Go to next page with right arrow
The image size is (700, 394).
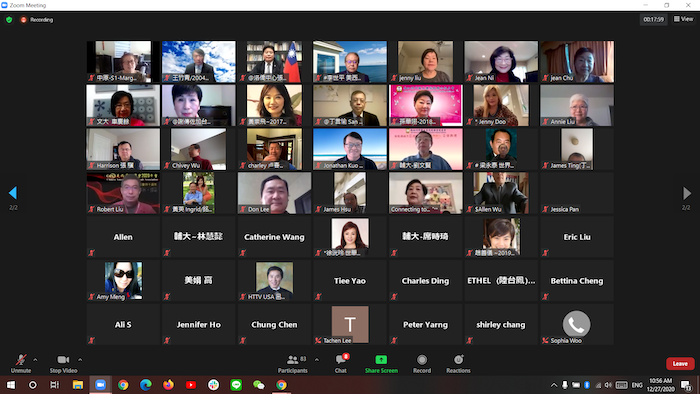(x=687, y=193)
